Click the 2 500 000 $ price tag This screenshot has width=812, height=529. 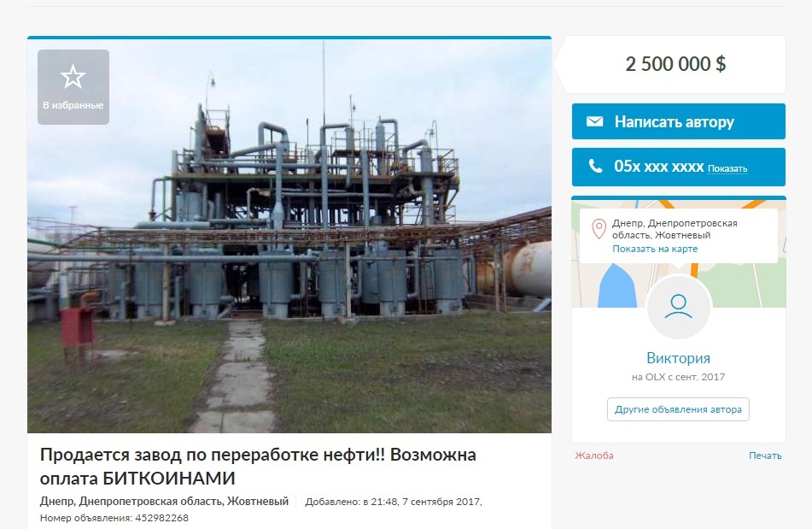tap(675, 64)
